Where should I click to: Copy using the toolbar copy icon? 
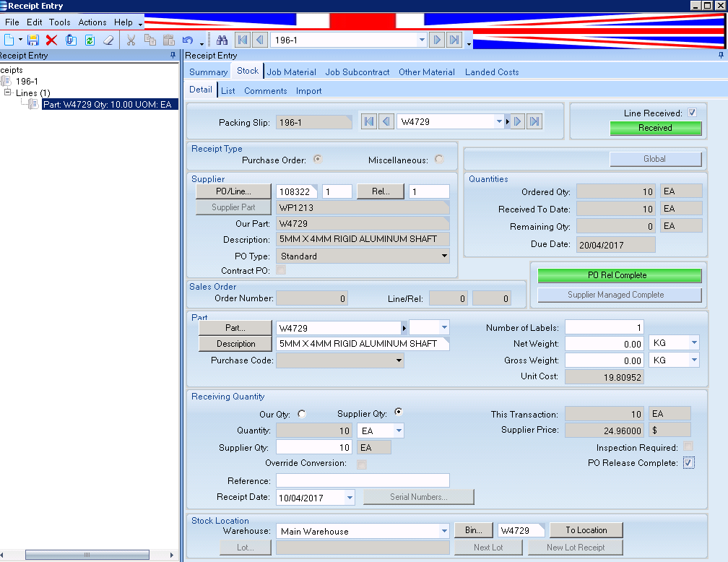pyautogui.click(x=150, y=40)
